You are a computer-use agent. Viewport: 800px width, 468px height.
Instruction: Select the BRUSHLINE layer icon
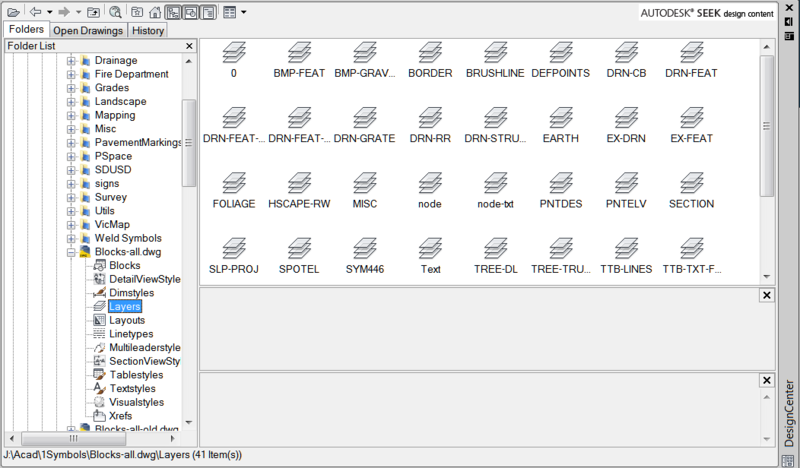495,53
